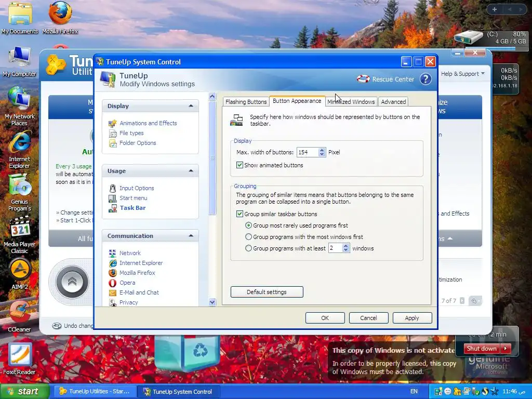Screen dimensions: 532x399
Task: Click the Opera icon in sidebar
Action: coord(113,283)
